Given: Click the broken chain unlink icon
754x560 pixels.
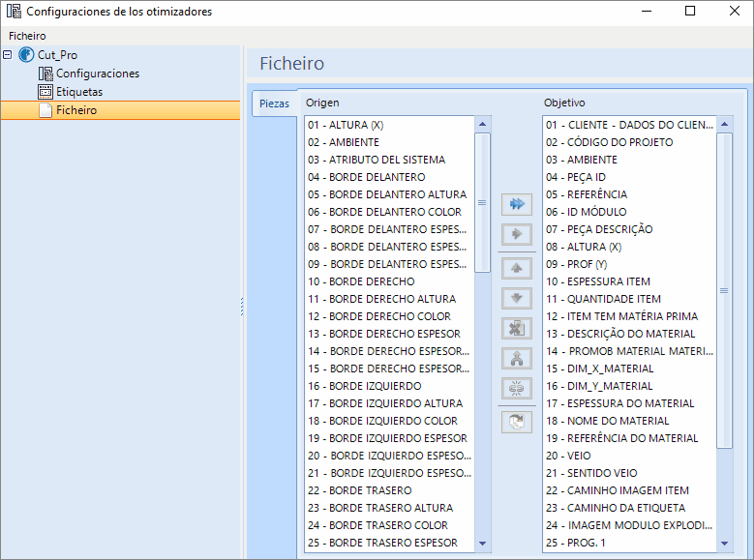Looking at the screenshot, I should [517, 389].
